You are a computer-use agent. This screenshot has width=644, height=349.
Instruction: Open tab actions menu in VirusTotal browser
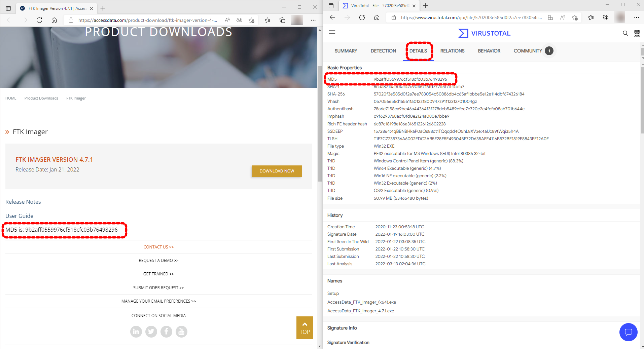(331, 6)
